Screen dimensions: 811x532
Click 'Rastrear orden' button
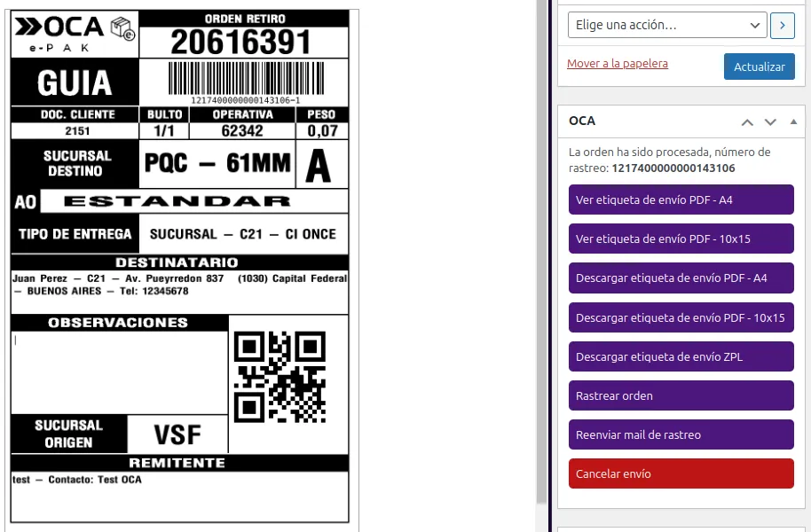click(x=681, y=395)
